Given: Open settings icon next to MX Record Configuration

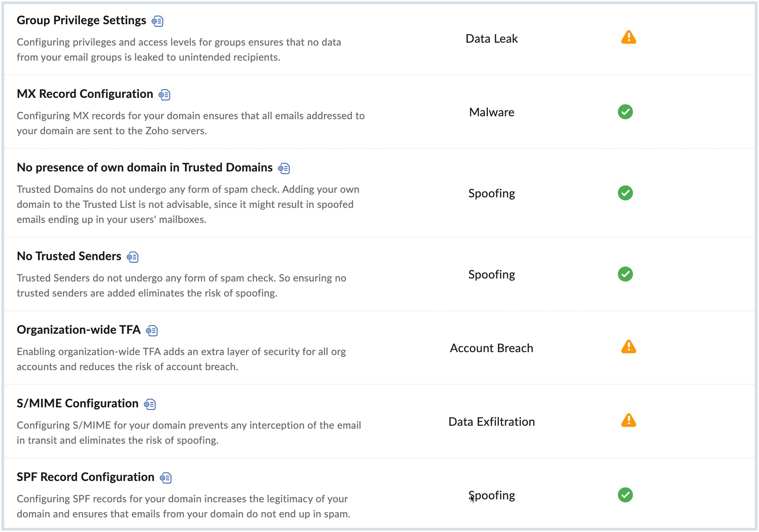Looking at the screenshot, I should tap(164, 95).
